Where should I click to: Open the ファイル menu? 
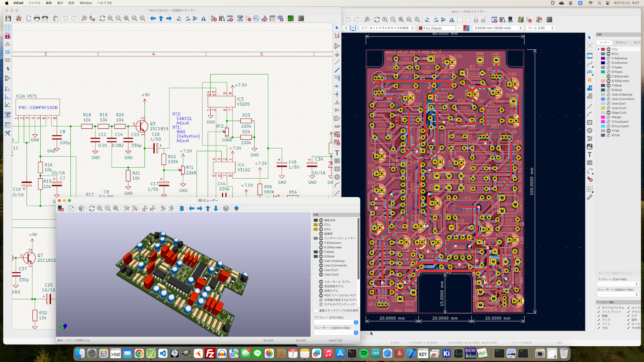click(x=34, y=3)
